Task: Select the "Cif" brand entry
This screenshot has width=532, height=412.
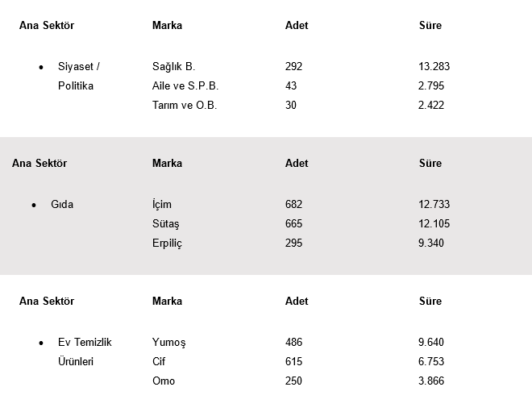Action: (159, 362)
